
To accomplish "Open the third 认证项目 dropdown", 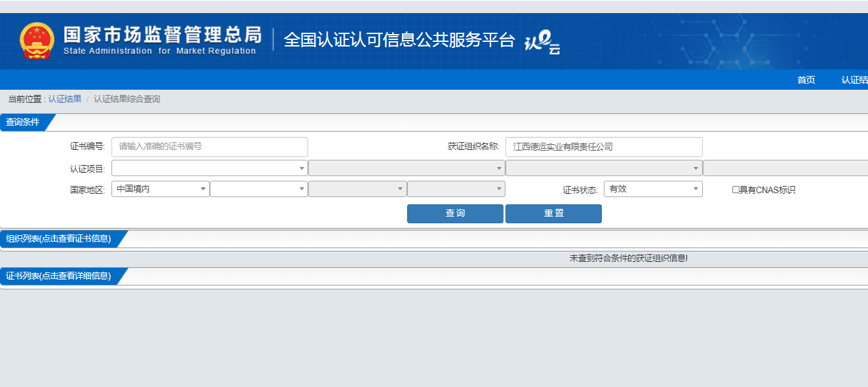I will pyautogui.click(x=604, y=168).
